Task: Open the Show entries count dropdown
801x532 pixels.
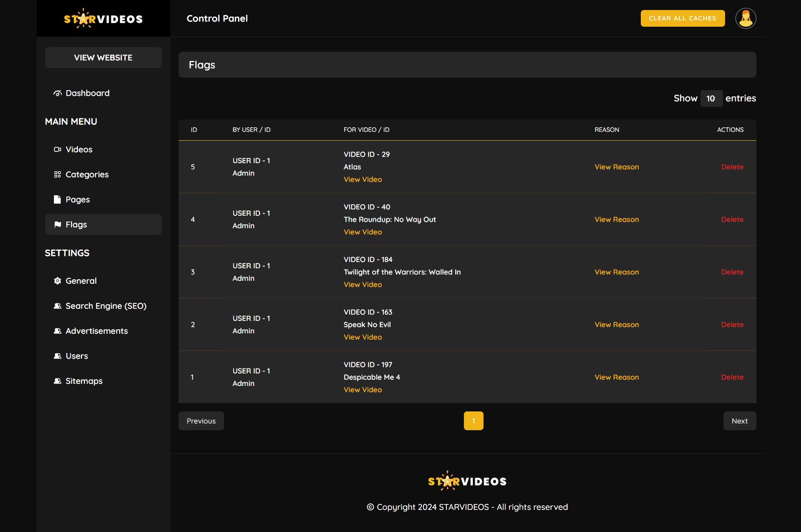Action: pos(711,98)
